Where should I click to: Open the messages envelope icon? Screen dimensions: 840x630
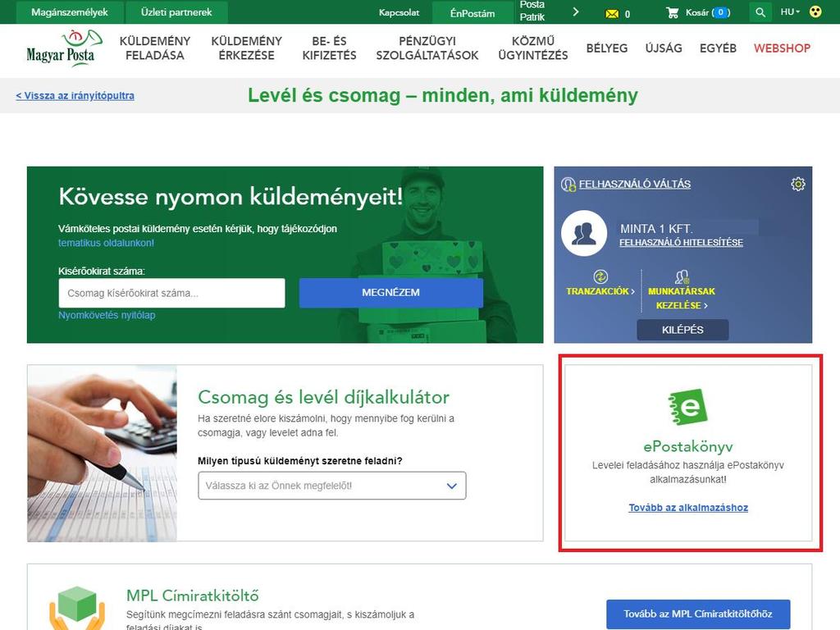612,14
